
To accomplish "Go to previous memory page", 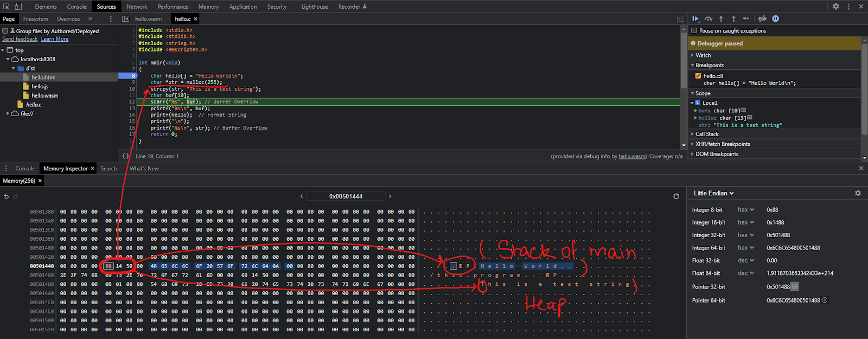I will [302, 196].
